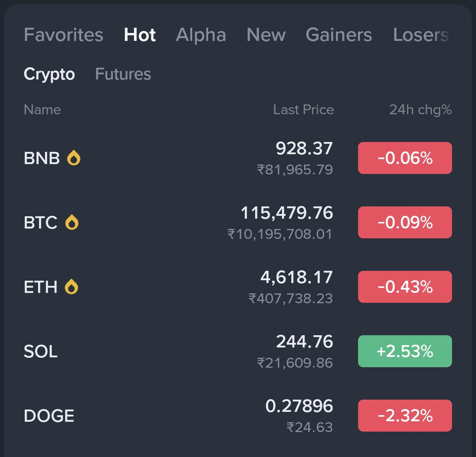Show the Gainers list
The width and height of the screenshot is (476, 457).
click(x=338, y=35)
